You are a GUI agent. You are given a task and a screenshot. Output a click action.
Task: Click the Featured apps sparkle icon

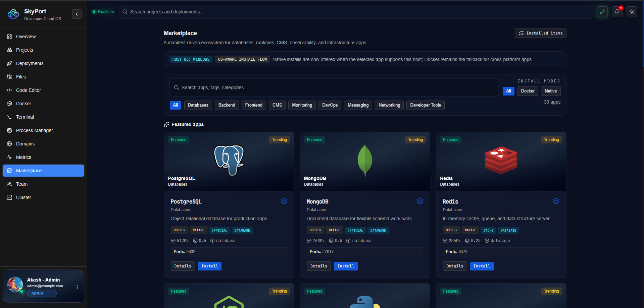coord(166,124)
